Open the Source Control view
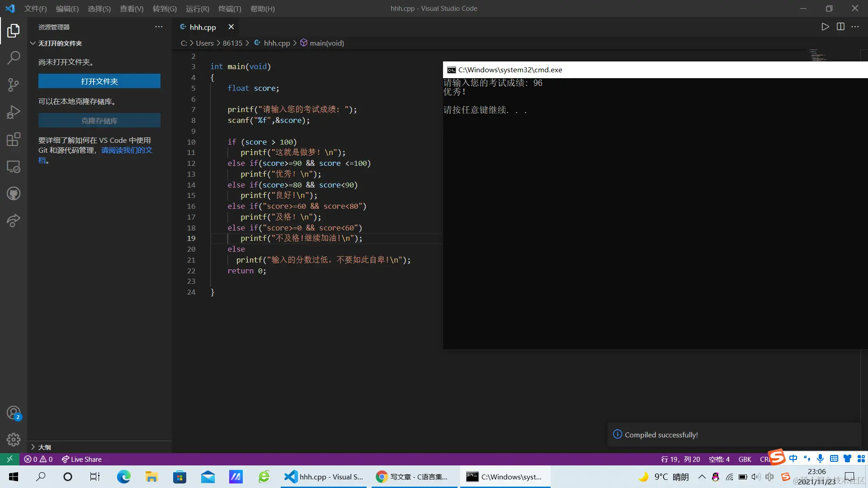Viewport: 868px width, 488px height. point(14,84)
